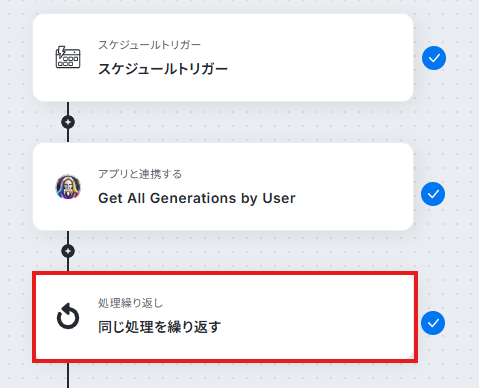Screen dimensions: 479x388
Task: Click the wizard avatar app icon
Action: click(x=68, y=187)
